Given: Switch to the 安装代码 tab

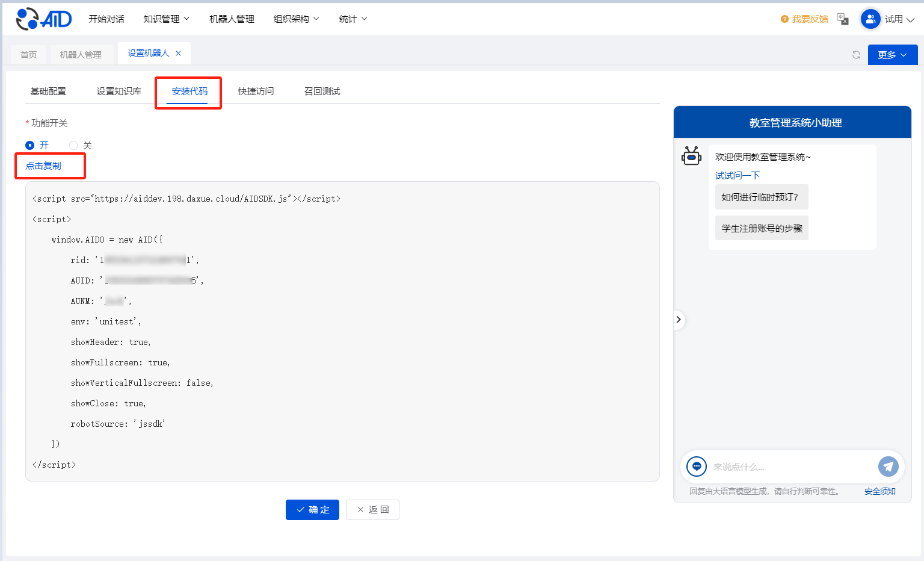Looking at the screenshot, I should (189, 91).
